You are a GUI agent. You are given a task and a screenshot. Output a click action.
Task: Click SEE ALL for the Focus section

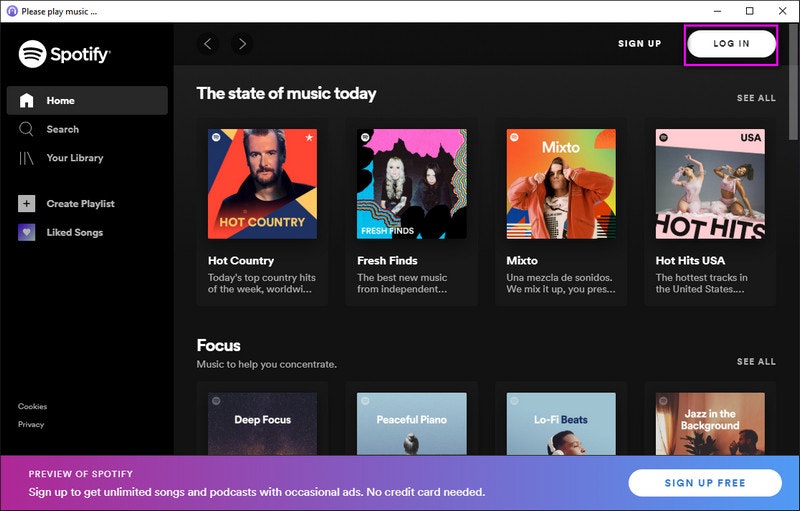pyautogui.click(x=756, y=362)
